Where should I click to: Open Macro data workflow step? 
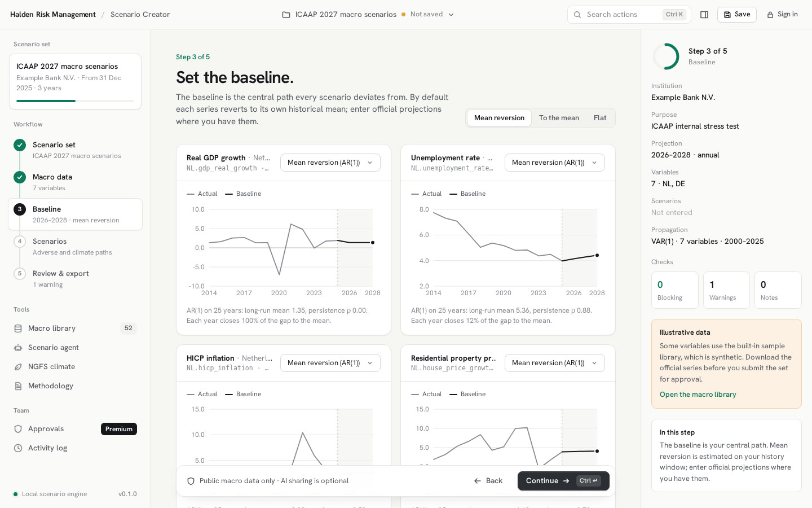tap(76, 182)
